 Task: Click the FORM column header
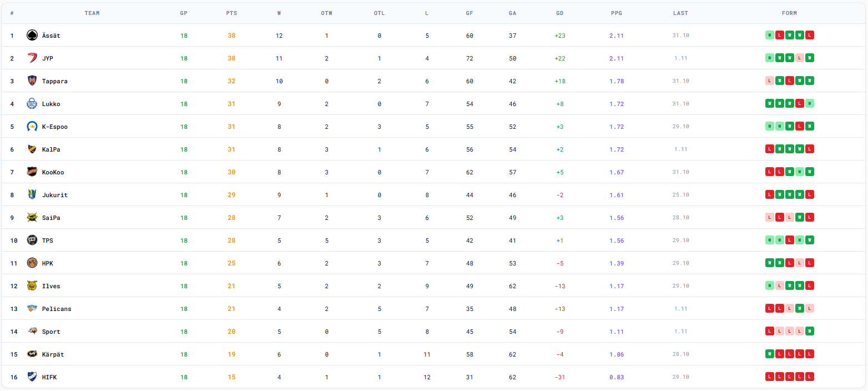click(789, 13)
